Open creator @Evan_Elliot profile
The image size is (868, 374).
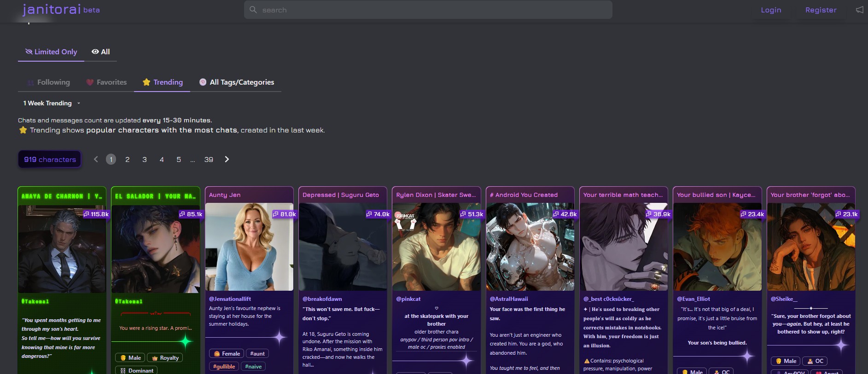coord(693,299)
